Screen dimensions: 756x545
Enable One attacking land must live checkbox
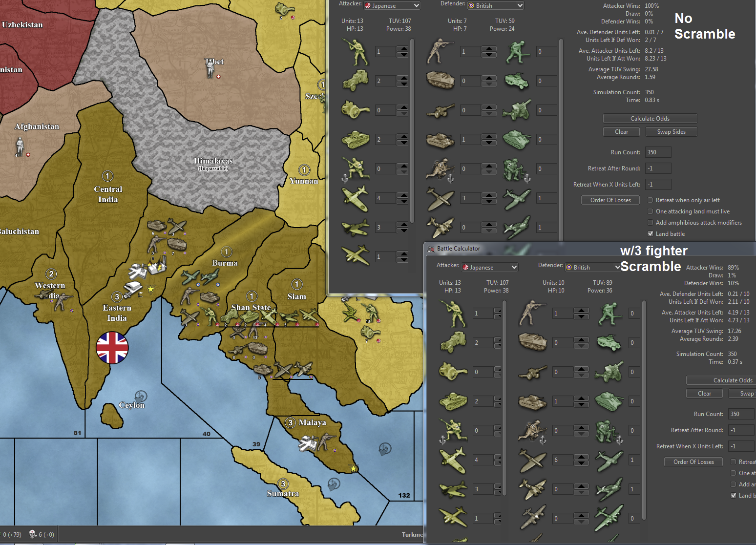(x=651, y=211)
